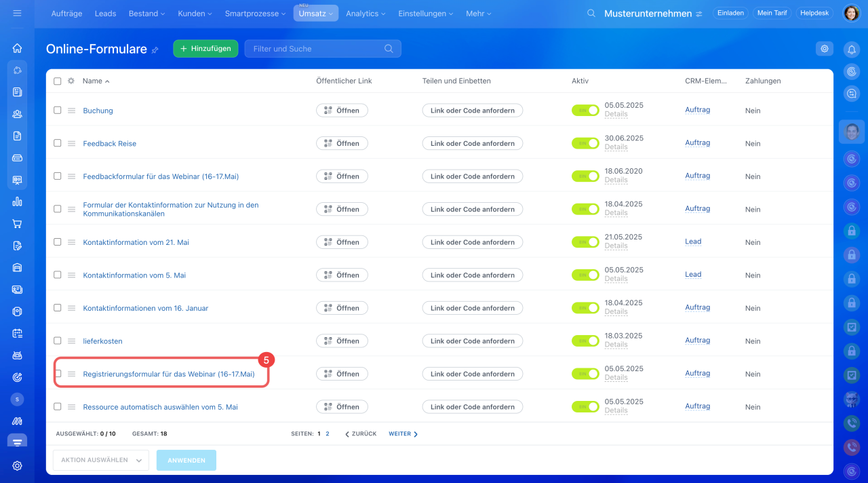The height and width of the screenshot is (483, 868).
Task: Open the Leads menu item
Action: coord(105,14)
